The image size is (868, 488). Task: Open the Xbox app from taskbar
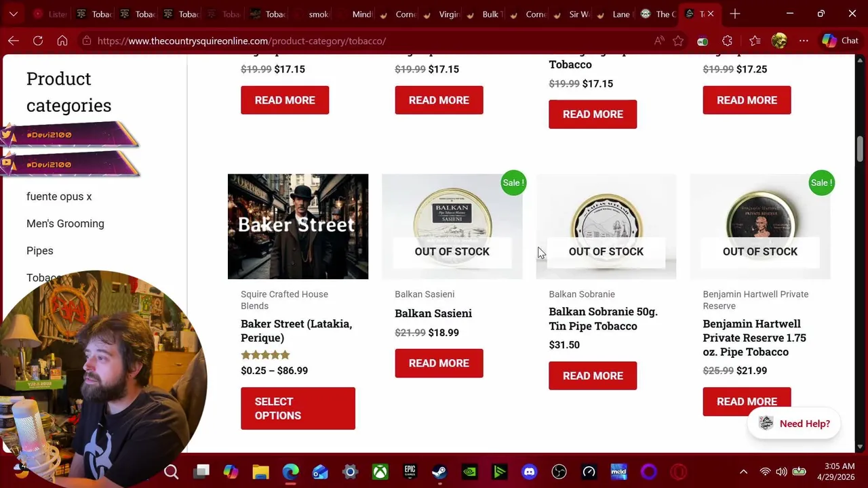coord(380,472)
